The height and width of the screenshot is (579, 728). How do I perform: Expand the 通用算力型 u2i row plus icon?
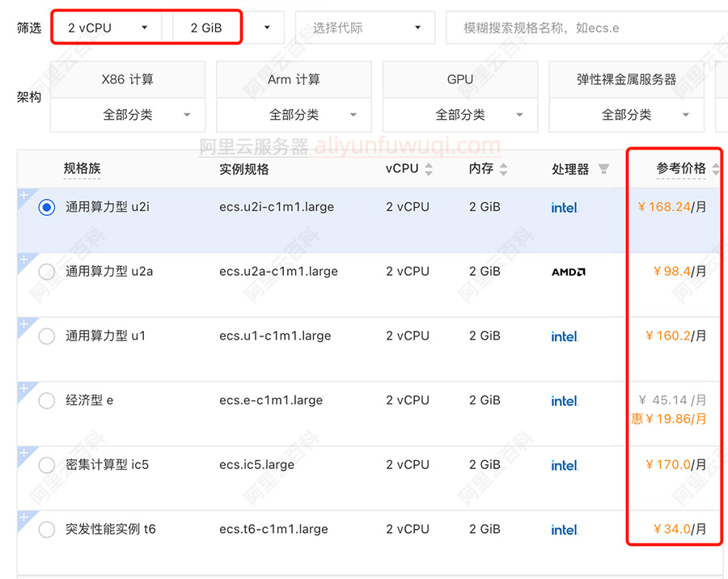[23, 195]
